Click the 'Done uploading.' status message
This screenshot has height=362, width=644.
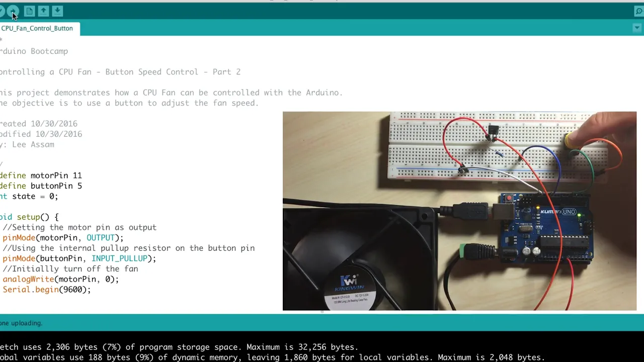pos(21,323)
